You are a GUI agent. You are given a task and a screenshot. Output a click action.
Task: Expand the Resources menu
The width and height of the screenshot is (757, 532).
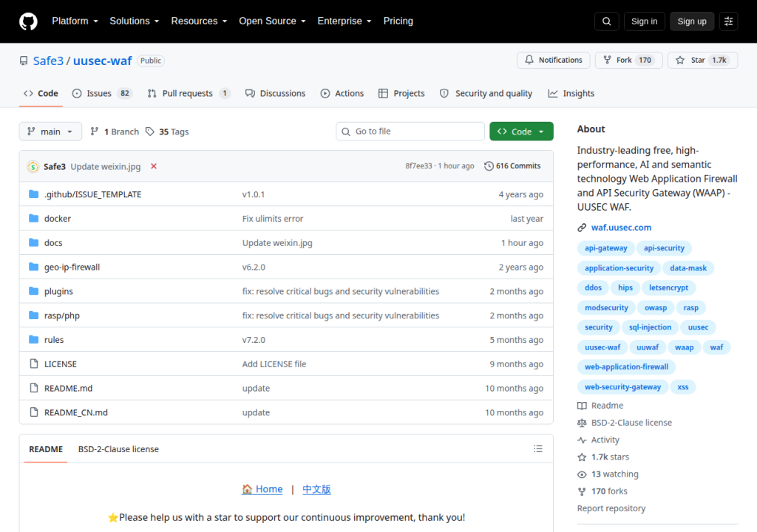tap(199, 21)
